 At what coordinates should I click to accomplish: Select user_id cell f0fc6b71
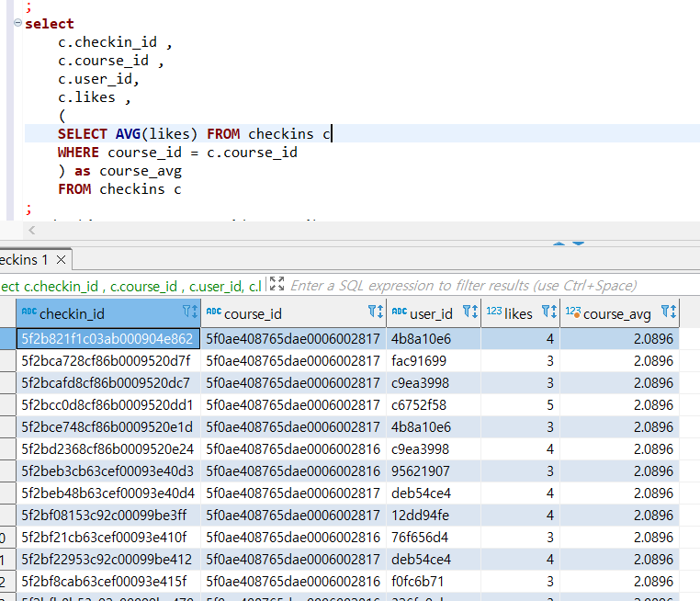(434, 582)
